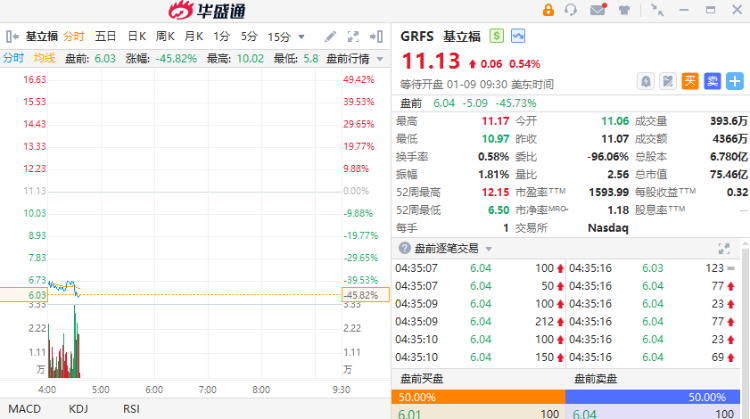Expand the tick trades panel

pos(724,248)
